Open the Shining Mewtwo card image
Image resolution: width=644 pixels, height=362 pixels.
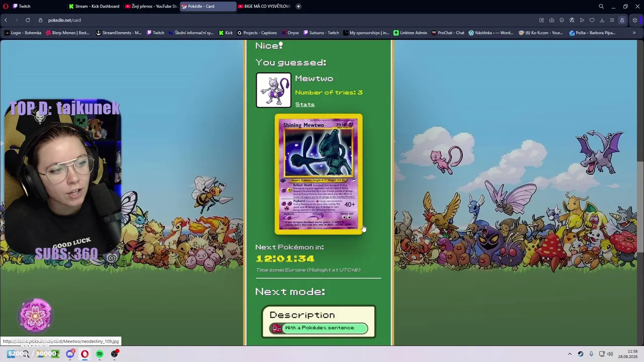pyautogui.click(x=318, y=174)
